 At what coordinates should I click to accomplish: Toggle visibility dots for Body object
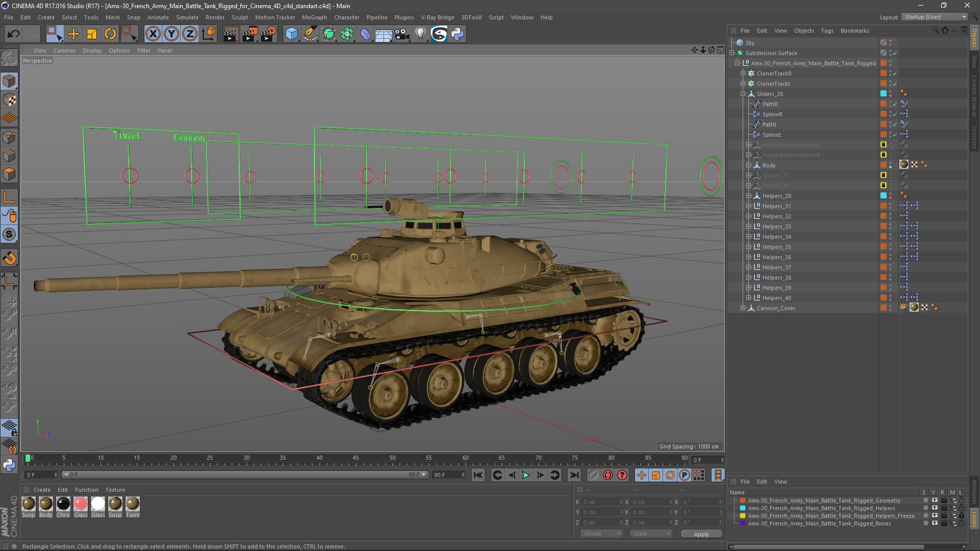pyautogui.click(x=891, y=165)
